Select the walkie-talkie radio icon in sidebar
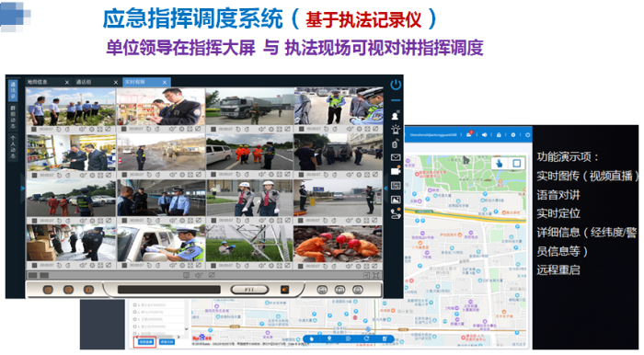The width and height of the screenshot is (644, 355). 395,143
